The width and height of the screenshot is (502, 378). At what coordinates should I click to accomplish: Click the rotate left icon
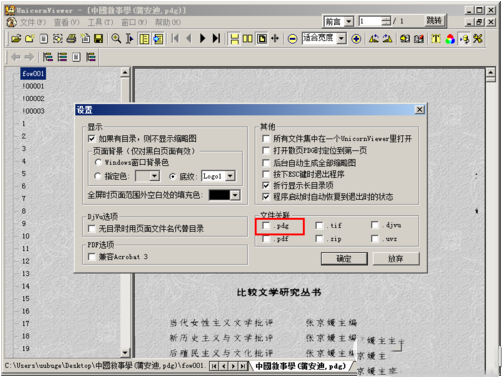click(x=374, y=39)
